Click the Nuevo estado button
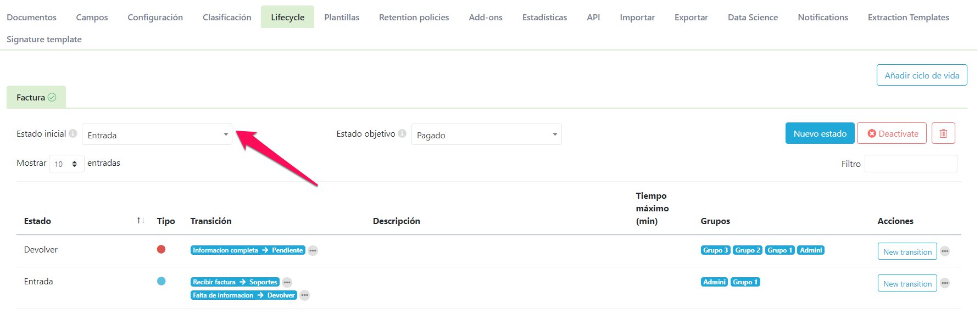 tap(820, 133)
